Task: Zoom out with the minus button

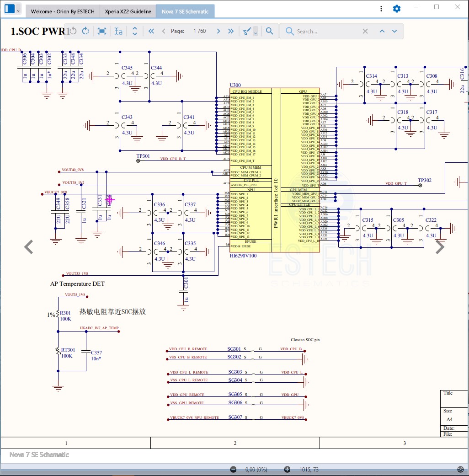Action: pos(233,469)
